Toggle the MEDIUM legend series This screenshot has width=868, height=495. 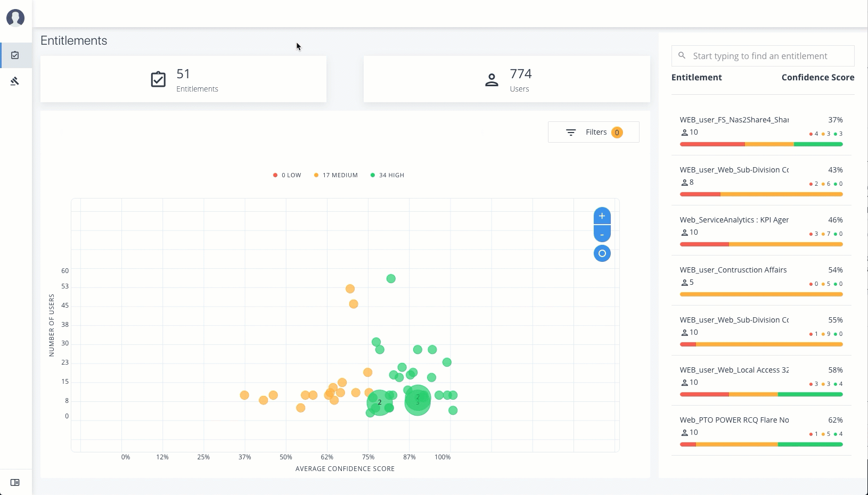tap(335, 175)
